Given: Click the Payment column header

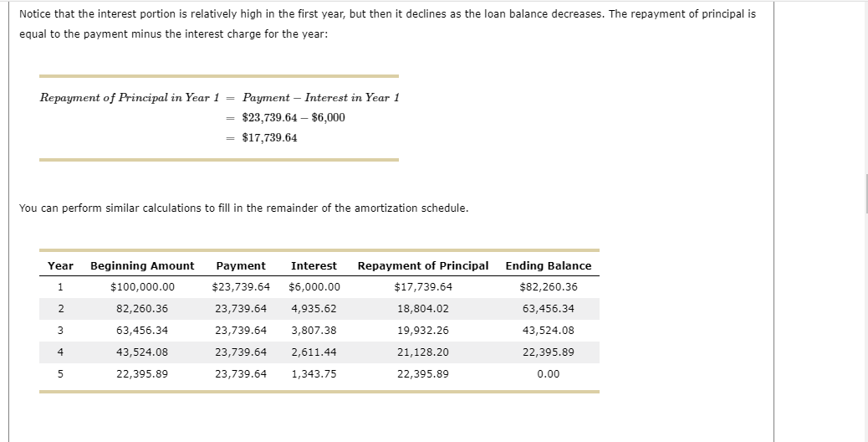Looking at the screenshot, I should click(241, 266).
